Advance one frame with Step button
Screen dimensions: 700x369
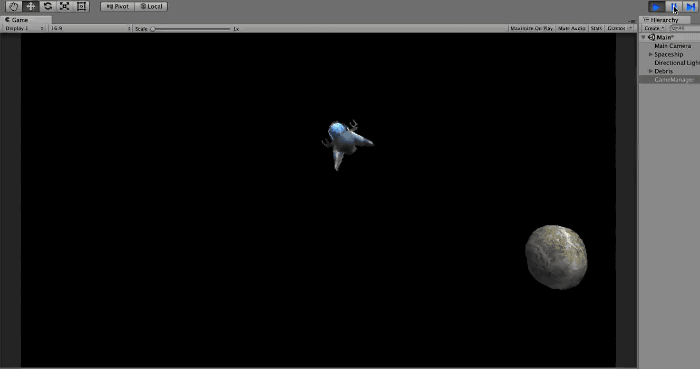point(690,7)
